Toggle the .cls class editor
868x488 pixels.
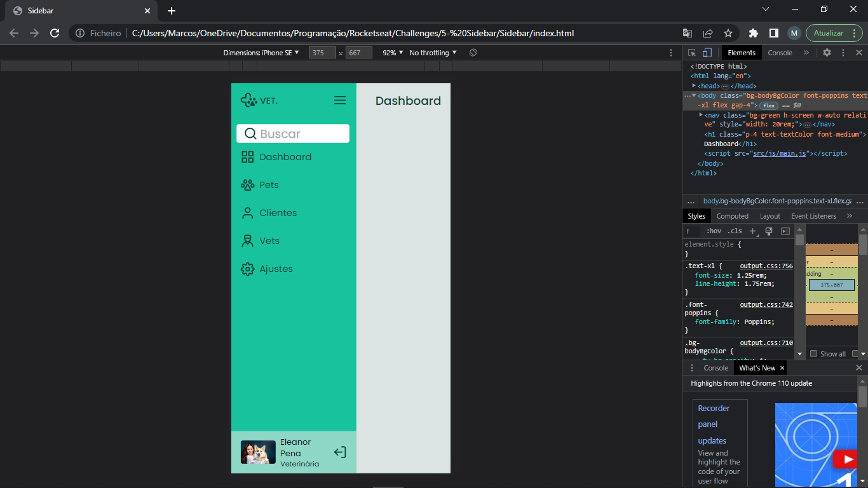tap(734, 231)
